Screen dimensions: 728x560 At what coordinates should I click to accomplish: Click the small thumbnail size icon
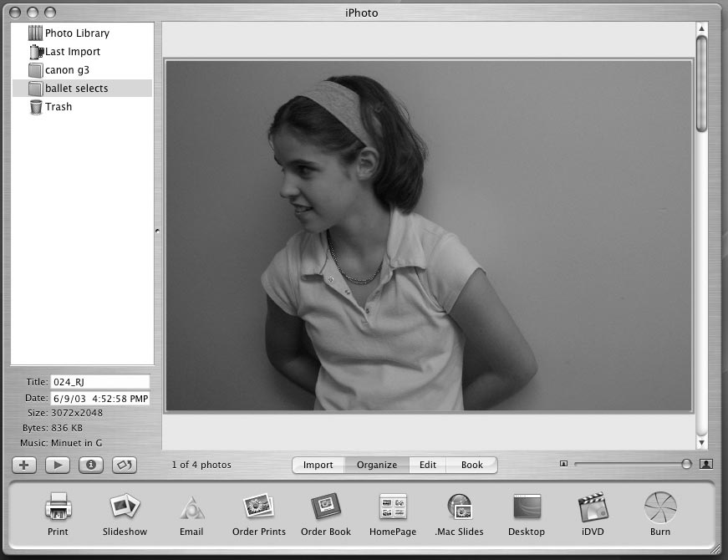point(563,464)
